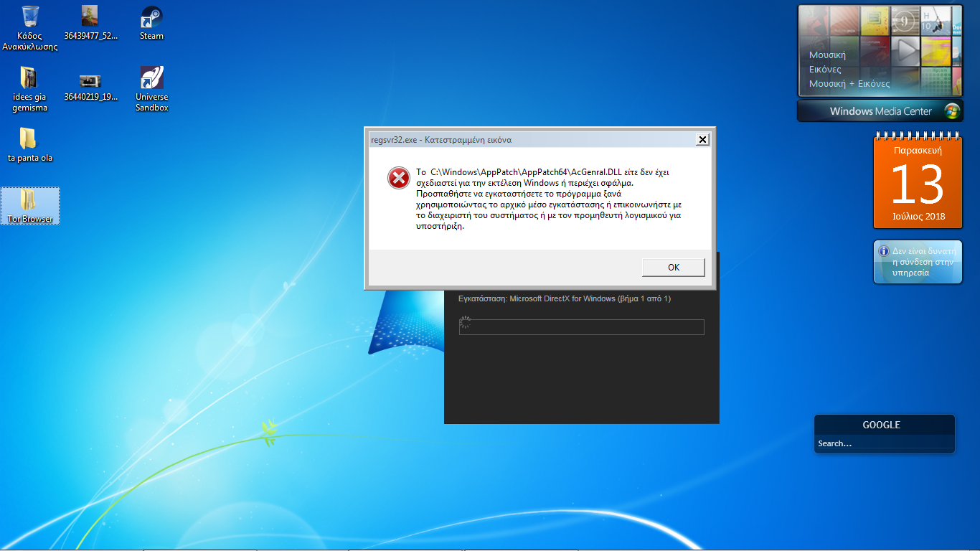
Task: Select the 36439477_52 image file icon
Action: point(90,23)
